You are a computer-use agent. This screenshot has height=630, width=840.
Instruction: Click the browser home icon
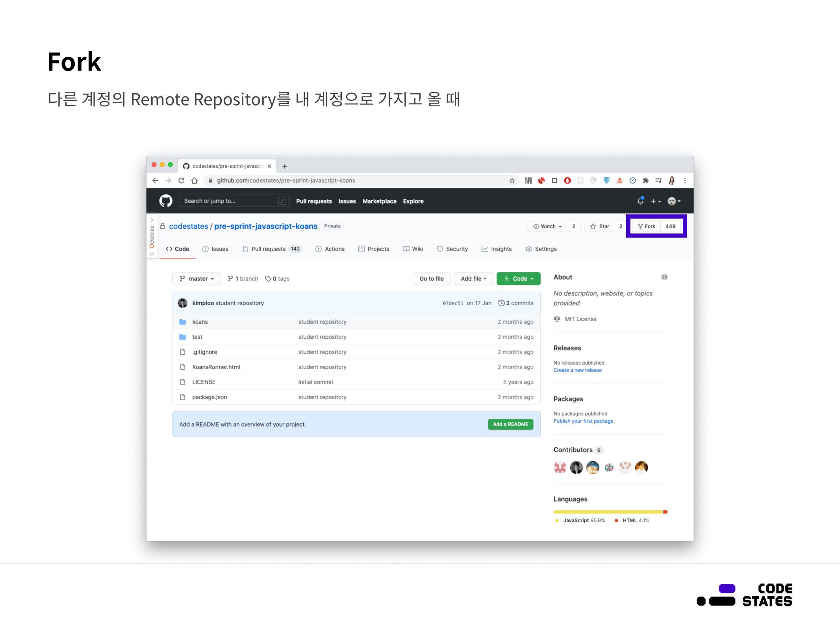point(195,180)
